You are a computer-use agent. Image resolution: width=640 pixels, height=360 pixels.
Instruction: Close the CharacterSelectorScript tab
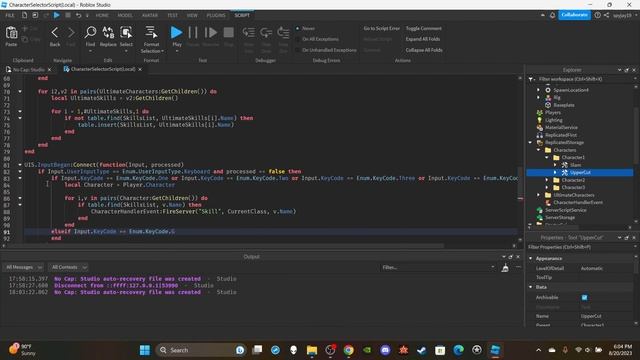pyautogui.click(x=140, y=69)
